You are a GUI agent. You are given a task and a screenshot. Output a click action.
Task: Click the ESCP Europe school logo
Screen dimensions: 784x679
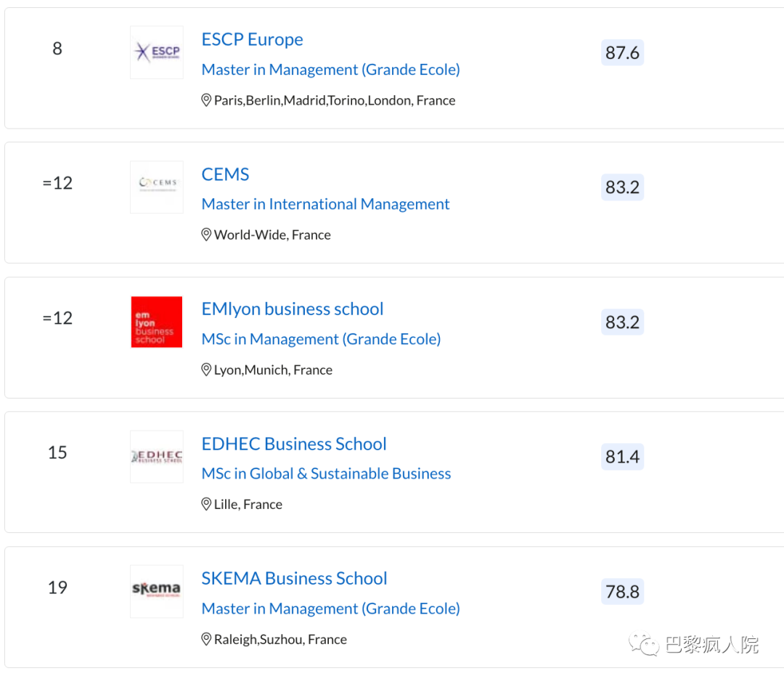(157, 52)
